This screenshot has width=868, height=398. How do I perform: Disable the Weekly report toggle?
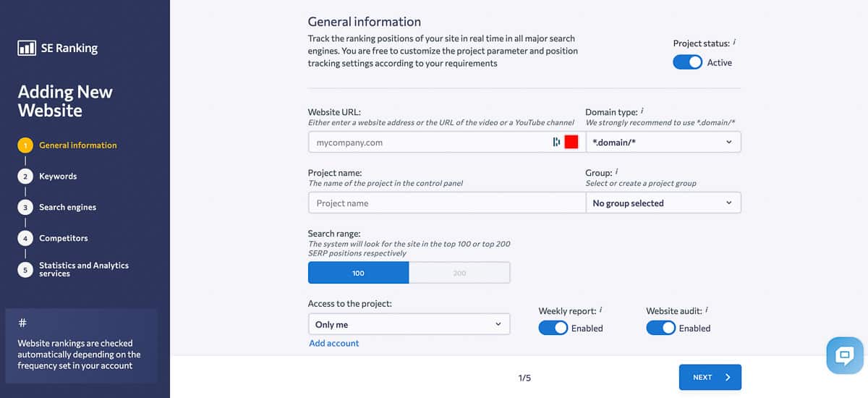click(553, 328)
